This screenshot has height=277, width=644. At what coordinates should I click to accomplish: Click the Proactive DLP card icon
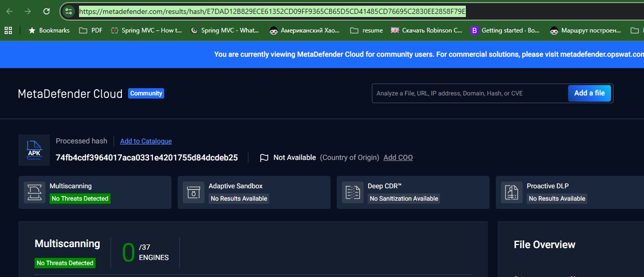512,192
